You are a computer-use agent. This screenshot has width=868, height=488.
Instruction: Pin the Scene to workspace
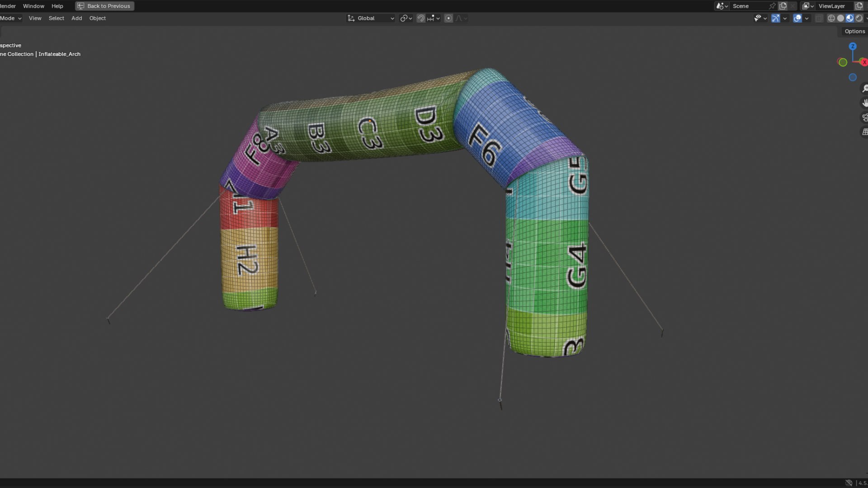coord(772,6)
